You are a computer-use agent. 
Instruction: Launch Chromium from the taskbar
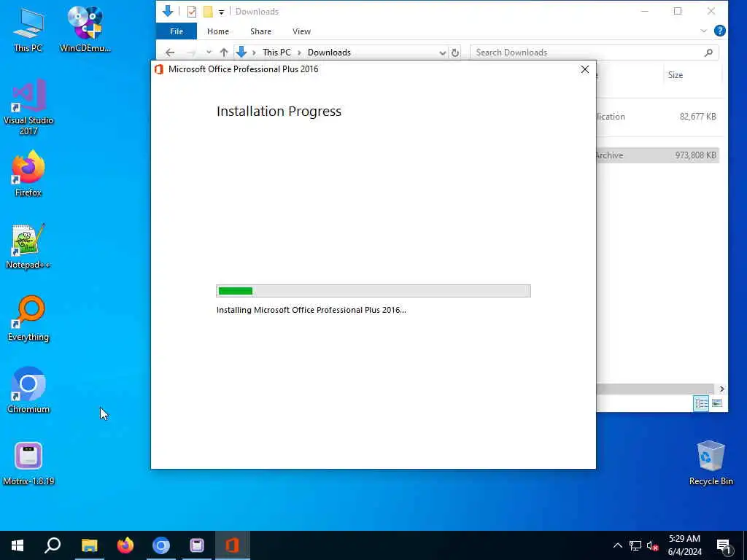pos(161,545)
